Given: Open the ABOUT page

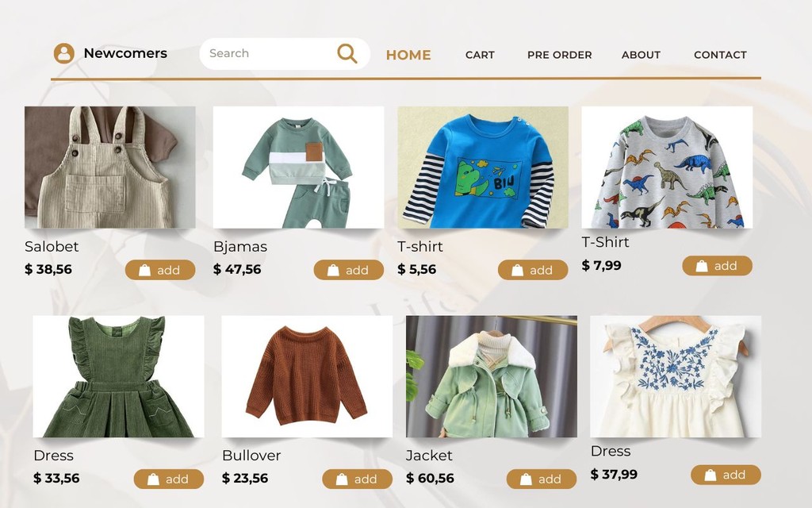Looking at the screenshot, I should point(641,55).
